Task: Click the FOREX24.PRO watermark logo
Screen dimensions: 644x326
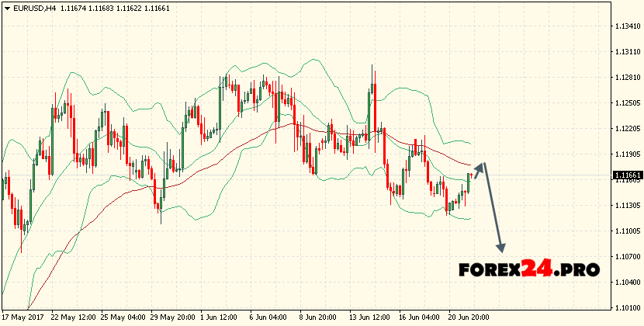Action: [528, 269]
